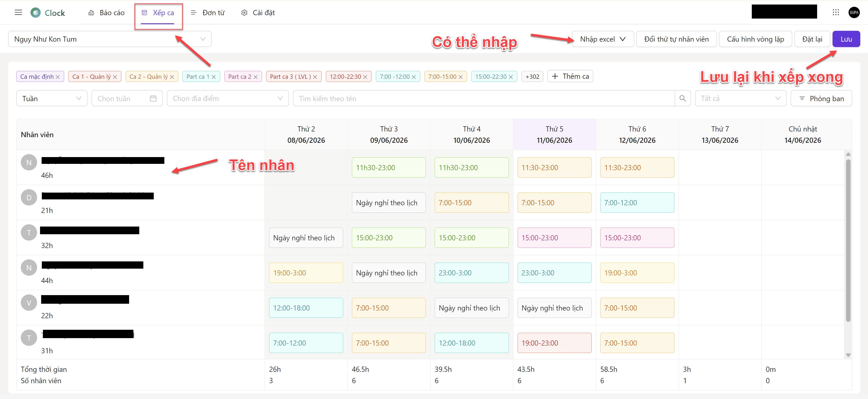Image resolution: width=868 pixels, height=399 pixels.
Task: Click the 19:00-3:00 shift on Thứ 2
Action: pyautogui.click(x=306, y=273)
